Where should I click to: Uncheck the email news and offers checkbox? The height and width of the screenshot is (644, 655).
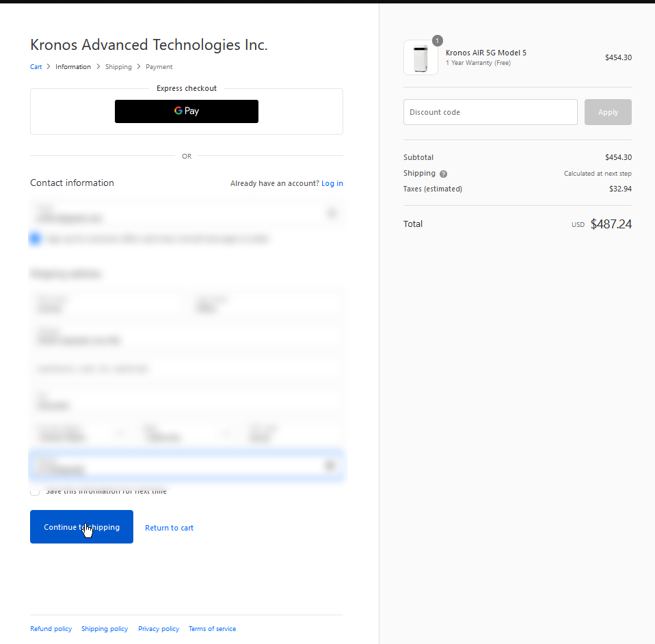(36, 239)
